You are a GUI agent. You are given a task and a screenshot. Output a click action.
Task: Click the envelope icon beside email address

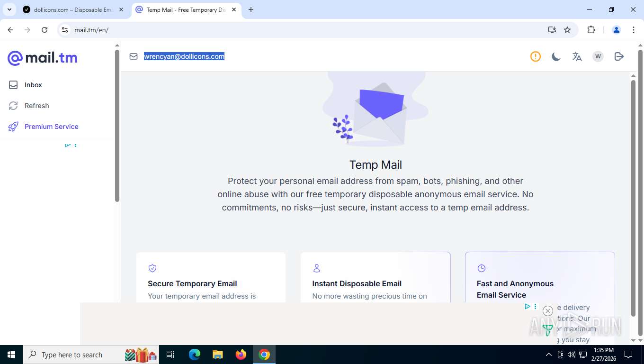(134, 56)
